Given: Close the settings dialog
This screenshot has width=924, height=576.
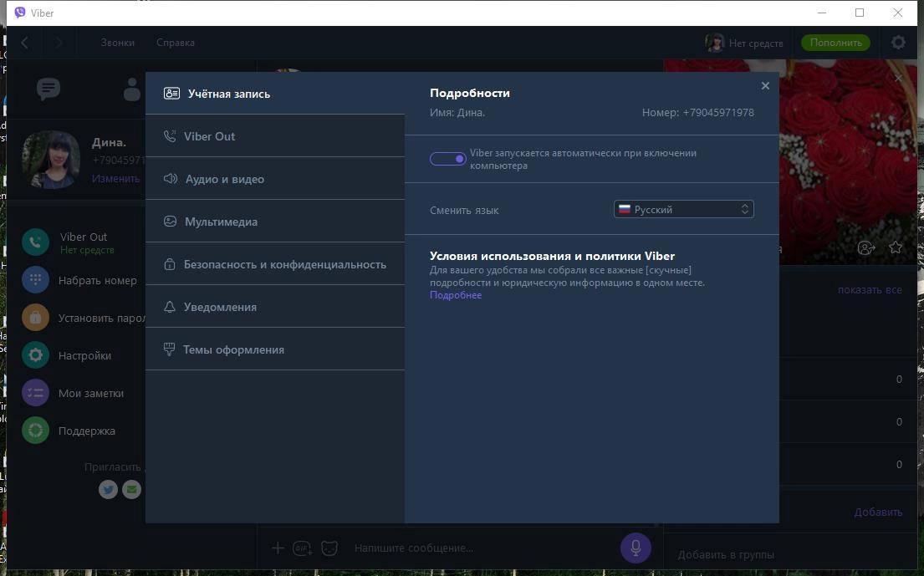Looking at the screenshot, I should point(765,86).
